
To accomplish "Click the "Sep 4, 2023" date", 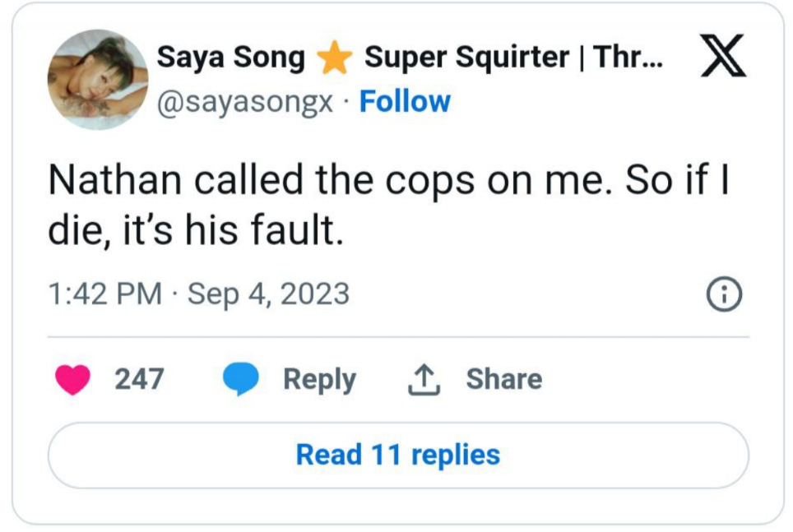I will [268, 294].
